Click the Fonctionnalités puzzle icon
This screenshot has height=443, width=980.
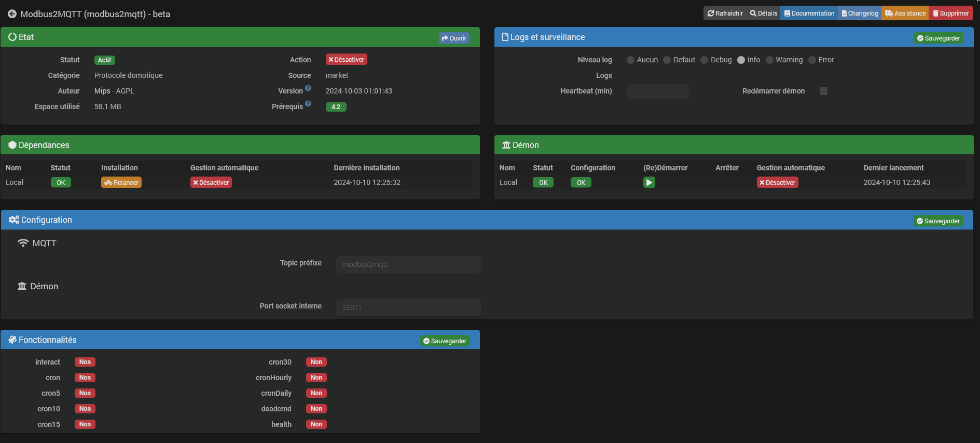coord(12,340)
